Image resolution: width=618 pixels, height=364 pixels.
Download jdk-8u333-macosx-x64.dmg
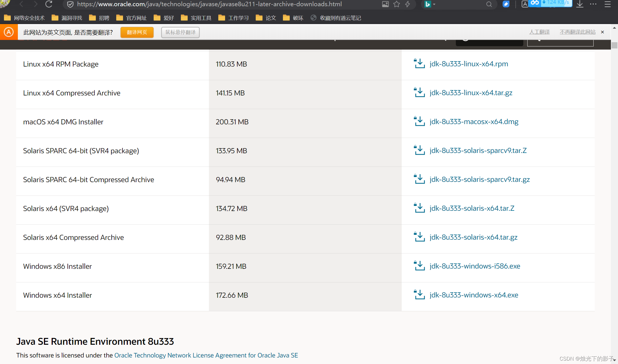[x=474, y=122]
